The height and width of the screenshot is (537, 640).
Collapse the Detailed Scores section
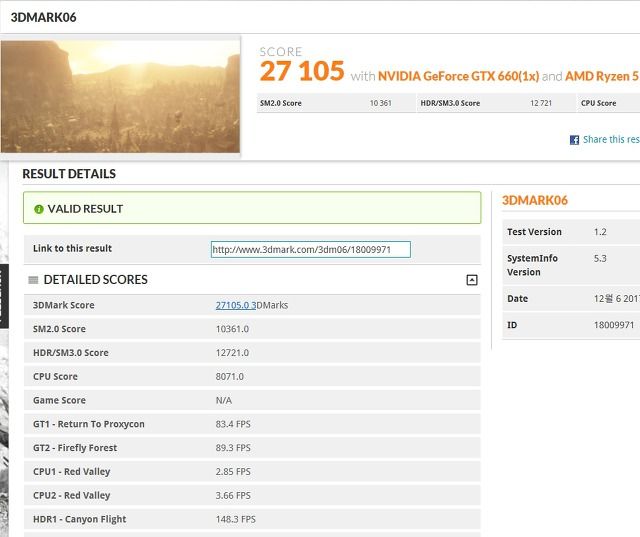pyautogui.click(x=472, y=280)
